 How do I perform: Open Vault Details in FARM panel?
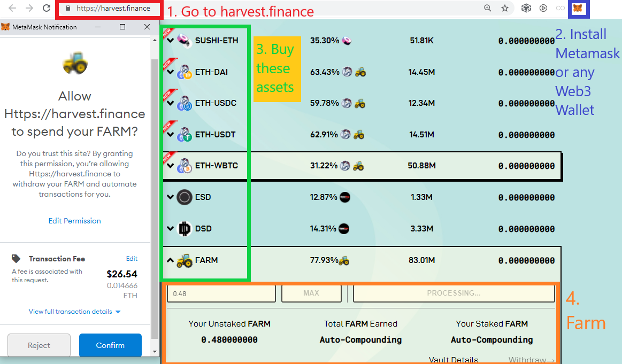pyautogui.click(x=454, y=360)
